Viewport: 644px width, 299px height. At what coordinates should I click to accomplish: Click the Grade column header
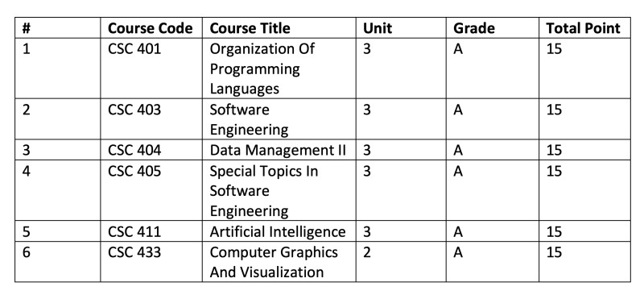click(474, 28)
